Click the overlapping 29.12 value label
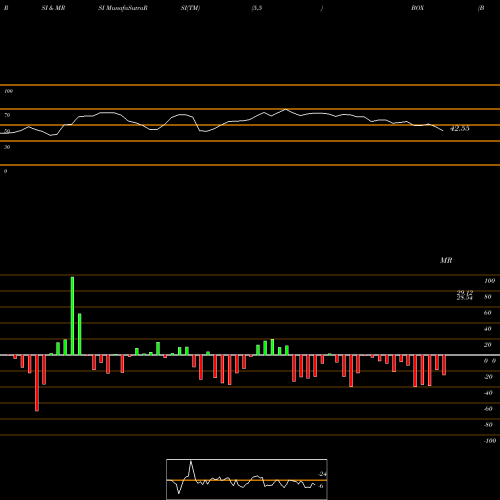Image resolution: width=500 pixels, height=500 pixels. (x=465, y=293)
